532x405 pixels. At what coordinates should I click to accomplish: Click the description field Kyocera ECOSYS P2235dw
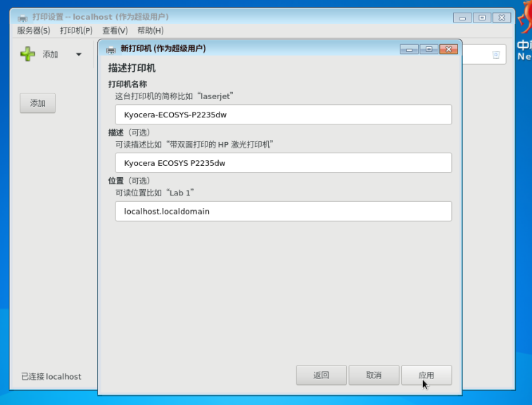coord(283,163)
